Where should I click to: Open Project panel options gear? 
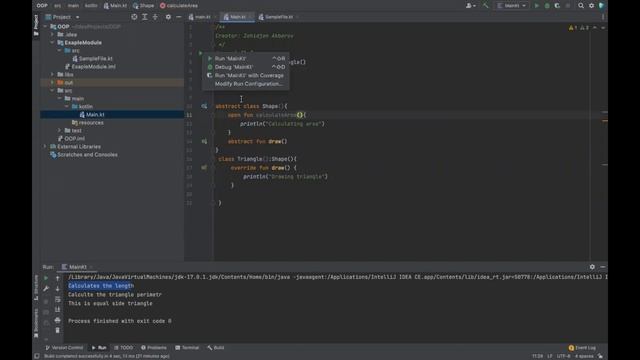tap(168, 17)
